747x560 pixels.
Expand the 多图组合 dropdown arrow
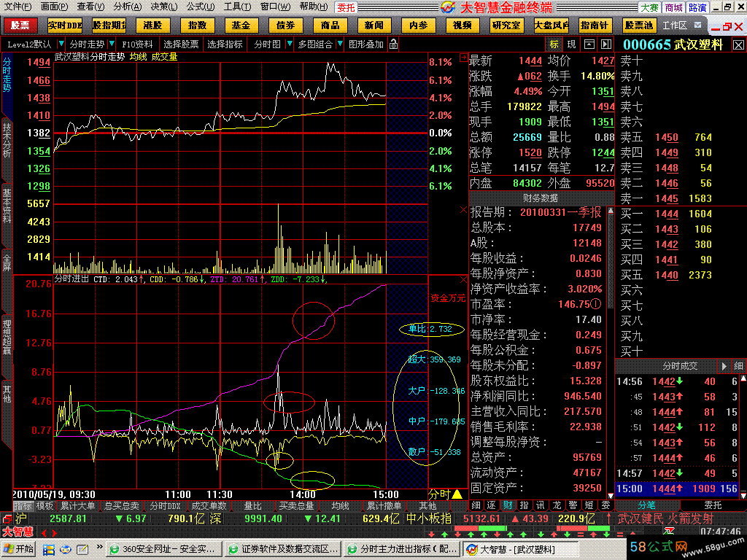340,44
